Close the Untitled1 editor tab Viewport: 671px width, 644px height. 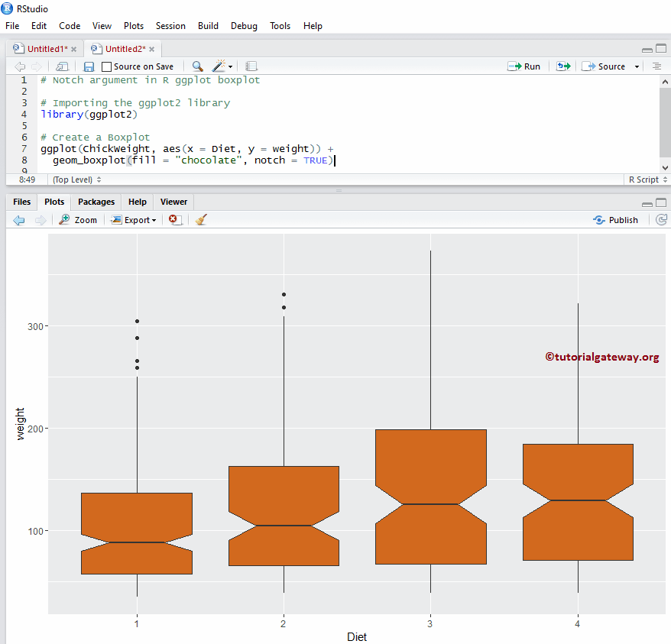pos(73,49)
